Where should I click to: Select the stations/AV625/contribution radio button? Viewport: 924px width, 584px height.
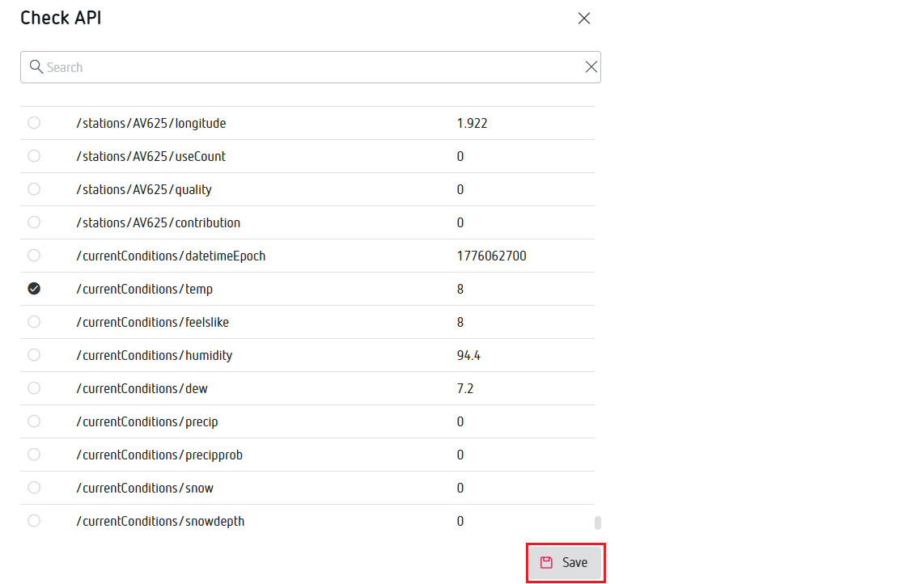coord(34,222)
